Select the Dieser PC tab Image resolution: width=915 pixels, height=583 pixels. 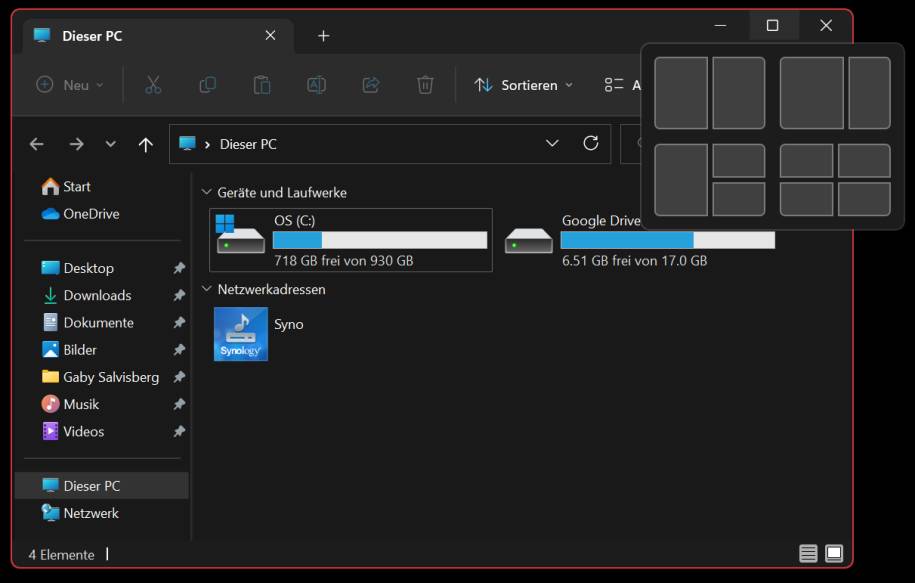pos(158,36)
